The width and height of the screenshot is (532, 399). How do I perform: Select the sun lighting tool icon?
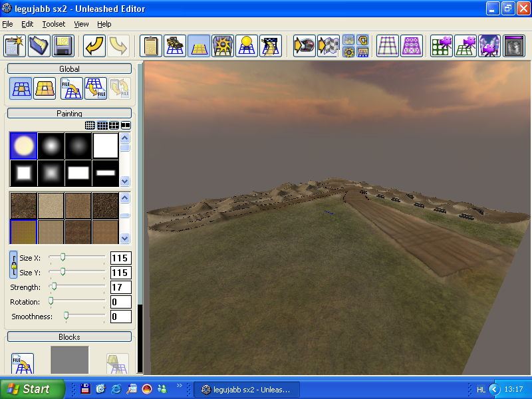coord(247,46)
